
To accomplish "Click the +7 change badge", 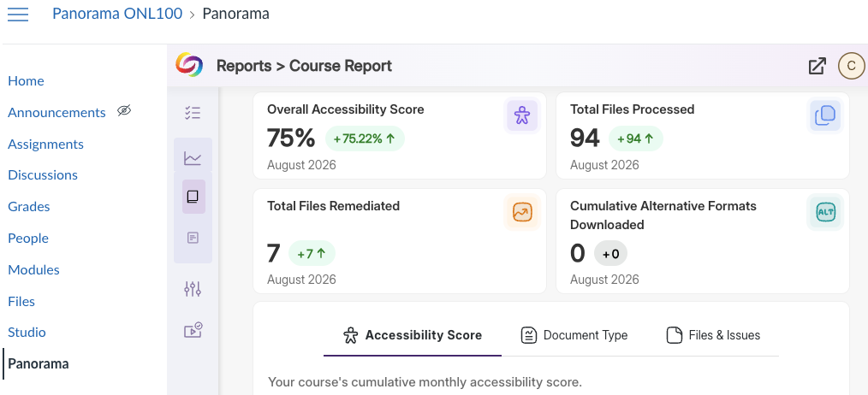I will 312,254.
